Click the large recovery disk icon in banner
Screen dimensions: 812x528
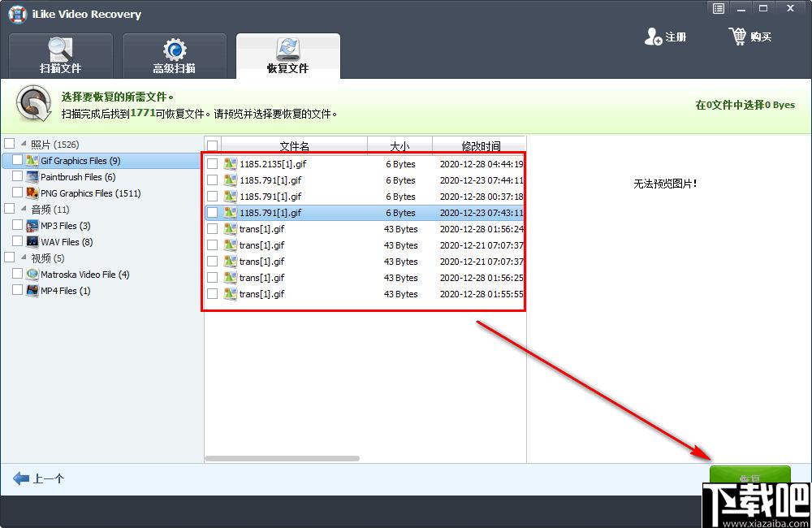click(x=33, y=104)
